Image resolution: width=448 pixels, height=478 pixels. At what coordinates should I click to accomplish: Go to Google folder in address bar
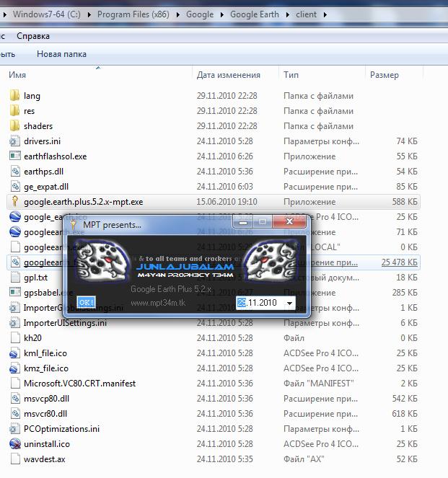[200, 14]
